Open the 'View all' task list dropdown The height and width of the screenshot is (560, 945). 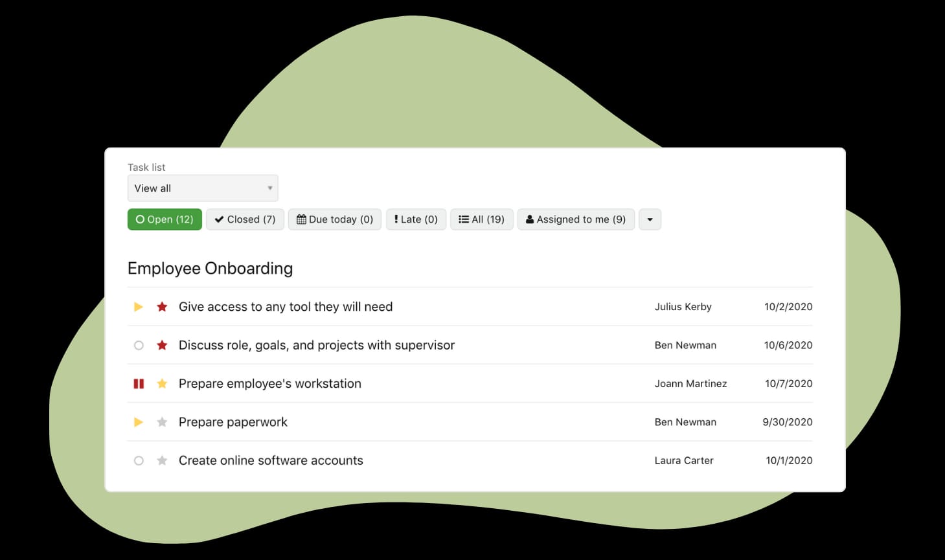(x=202, y=188)
